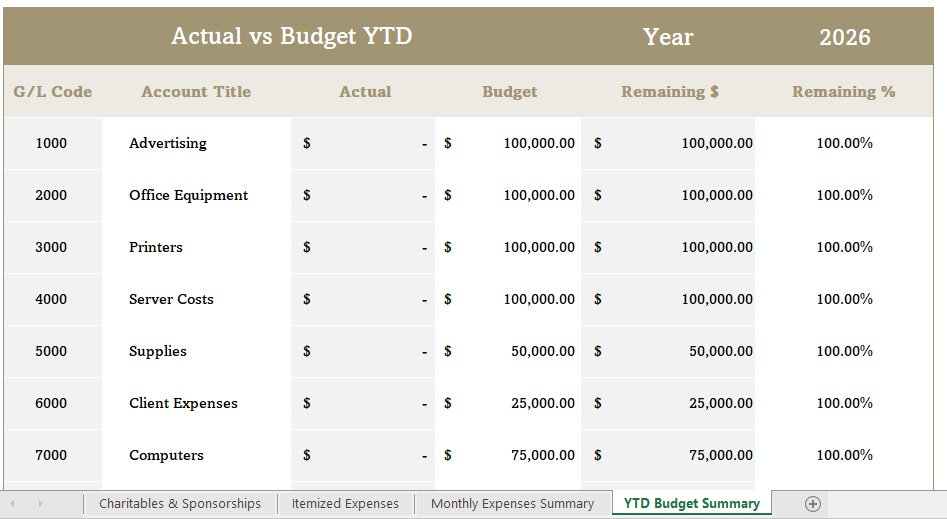Select the G/L code 4000 cell

[53, 299]
